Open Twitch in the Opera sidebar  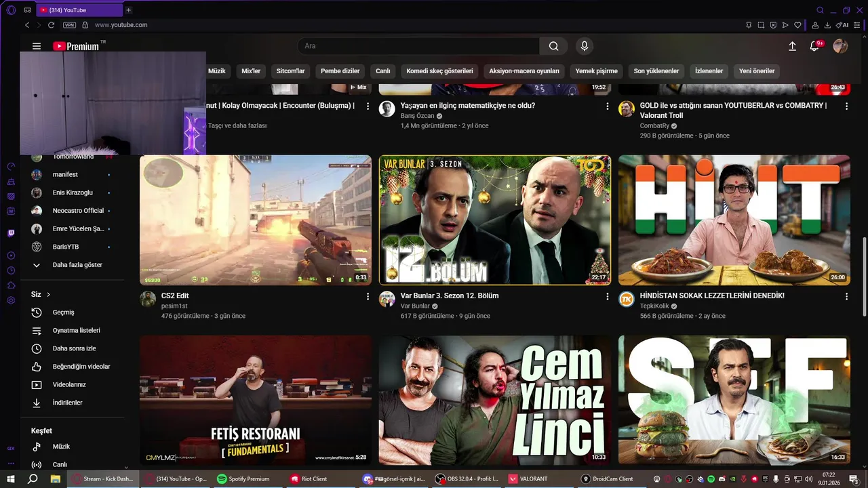click(11, 233)
